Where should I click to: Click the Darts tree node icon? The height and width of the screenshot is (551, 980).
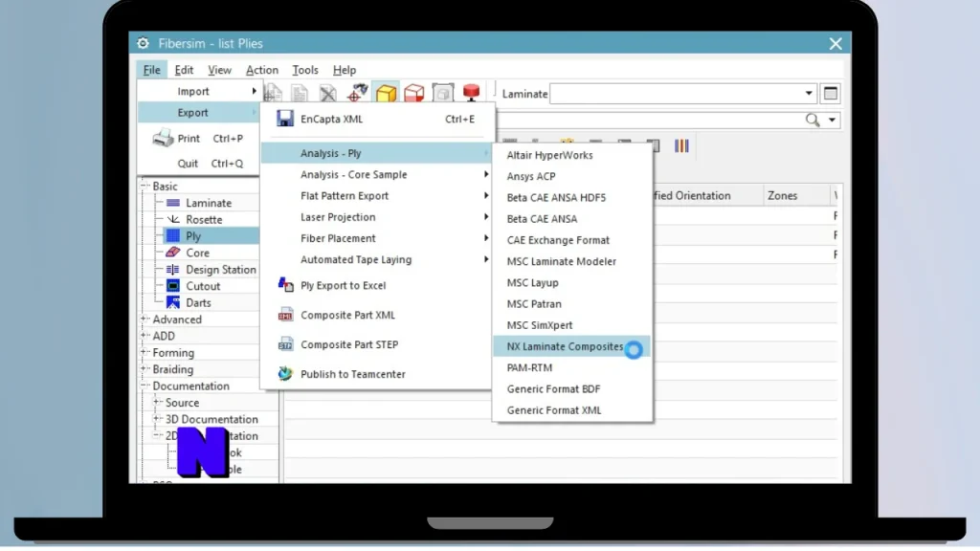[173, 302]
